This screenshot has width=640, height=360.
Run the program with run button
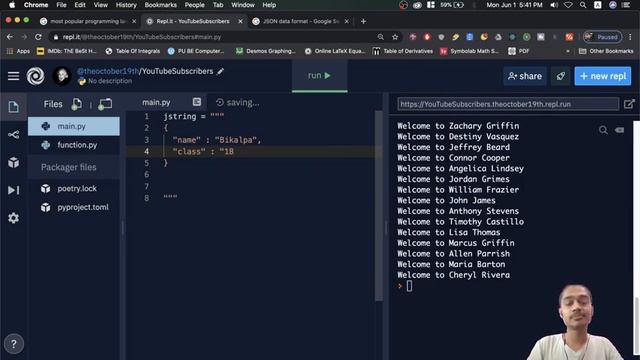[x=320, y=76]
